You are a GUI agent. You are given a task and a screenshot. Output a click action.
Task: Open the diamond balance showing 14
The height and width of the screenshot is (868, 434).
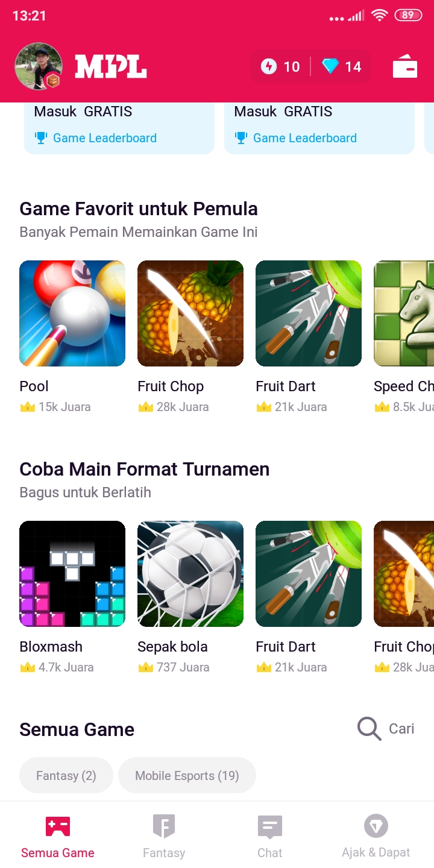[341, 66]
